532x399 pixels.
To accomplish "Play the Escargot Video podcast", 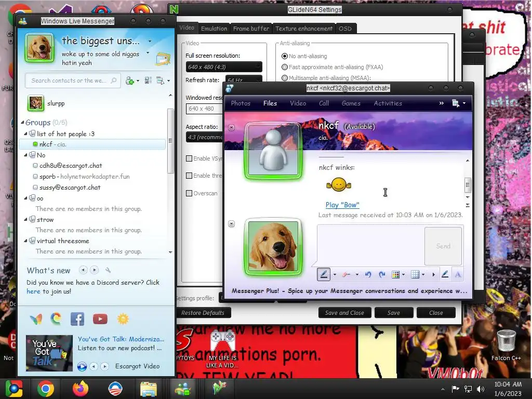I will (x=82, y=366).
